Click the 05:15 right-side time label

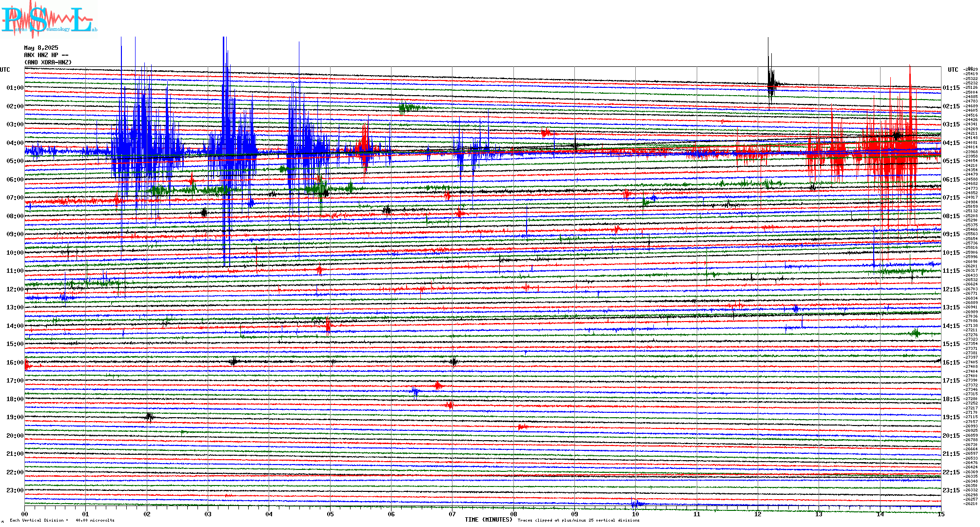click(x=951, y=161)
